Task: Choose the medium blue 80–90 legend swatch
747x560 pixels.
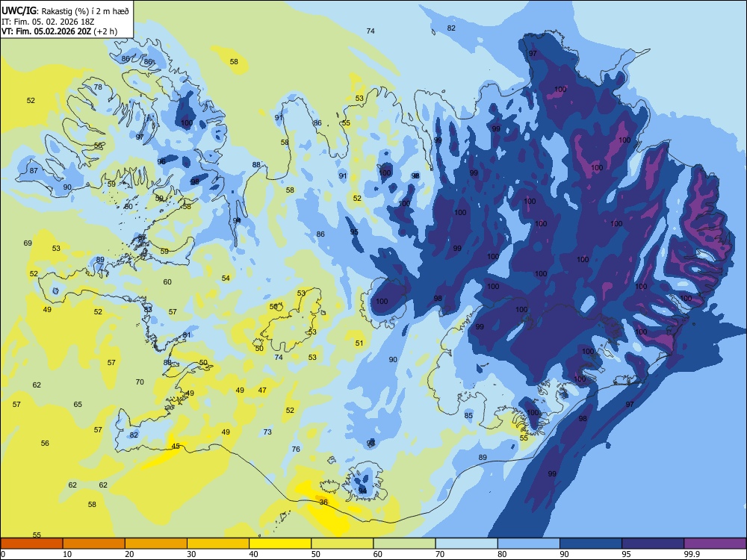Action: pos(529,544)
